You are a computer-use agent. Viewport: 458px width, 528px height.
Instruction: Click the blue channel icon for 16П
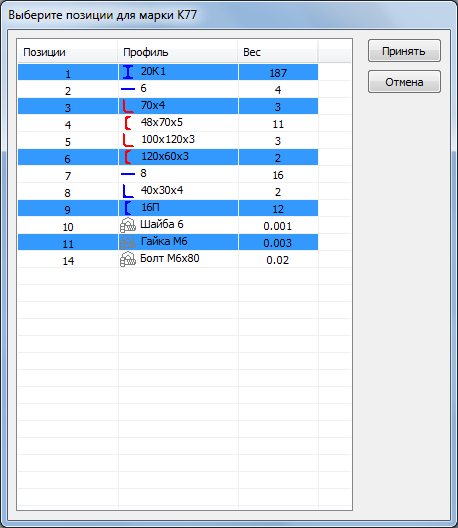coord(128,208)
